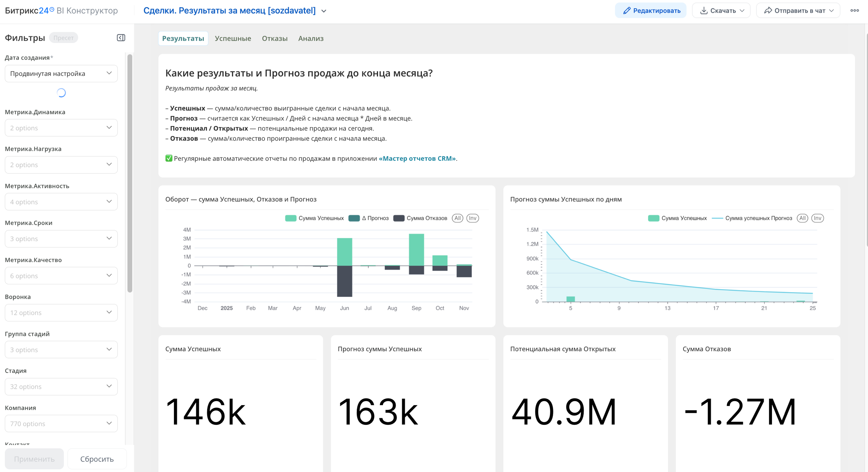Toggle Сумма Отказов legend item
This screenshot has width=868, height=472.
[x=420, y=218]
